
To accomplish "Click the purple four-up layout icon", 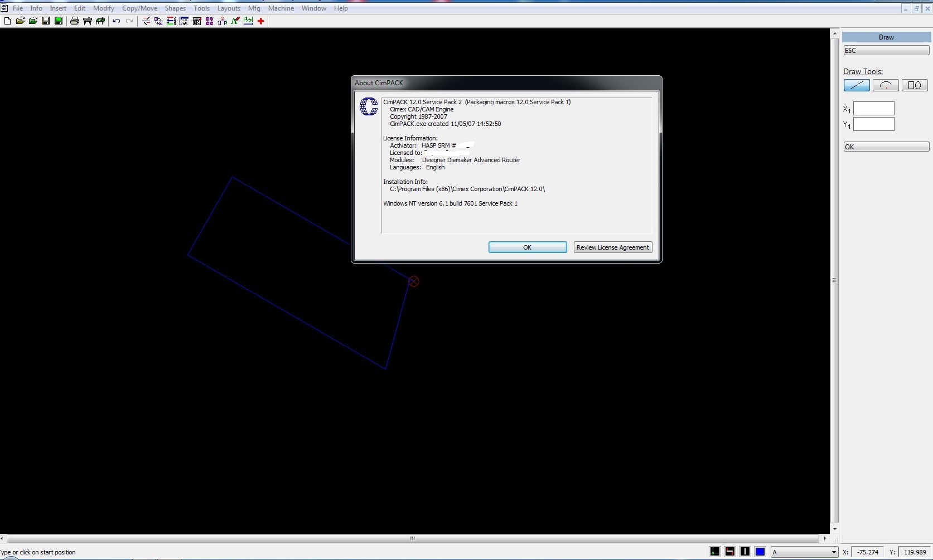I will click(x=209, y=21).
